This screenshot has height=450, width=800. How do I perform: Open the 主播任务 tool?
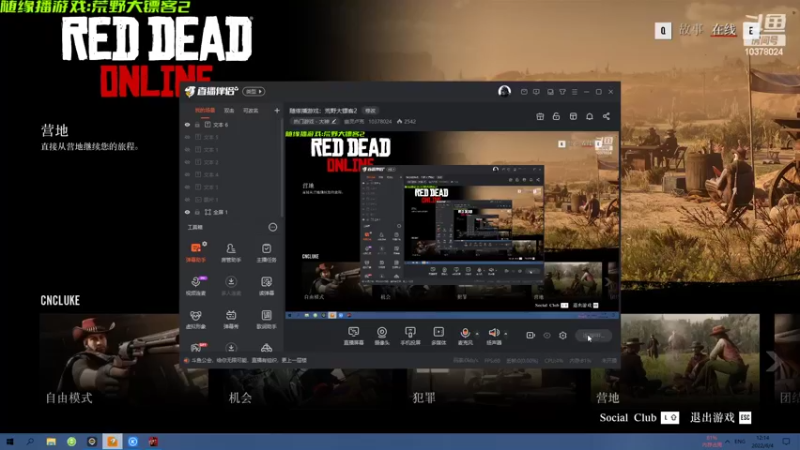[266, 253]
